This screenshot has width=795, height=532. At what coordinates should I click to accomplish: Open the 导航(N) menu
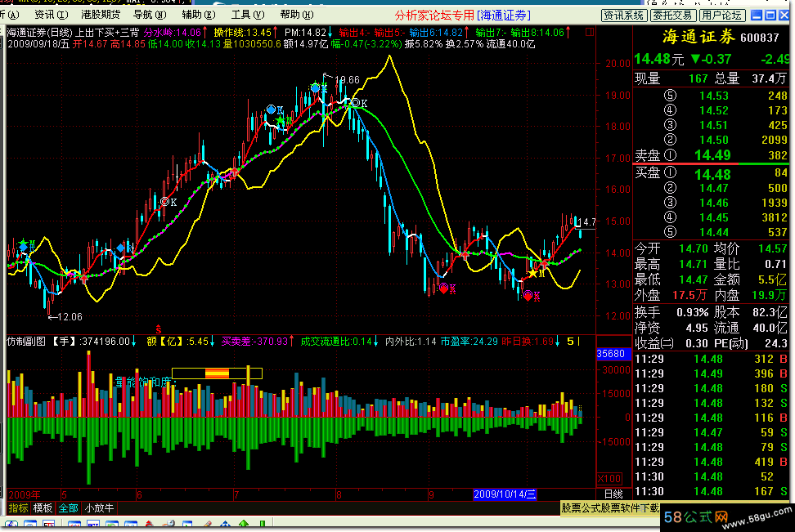click(x=150, y=15)
